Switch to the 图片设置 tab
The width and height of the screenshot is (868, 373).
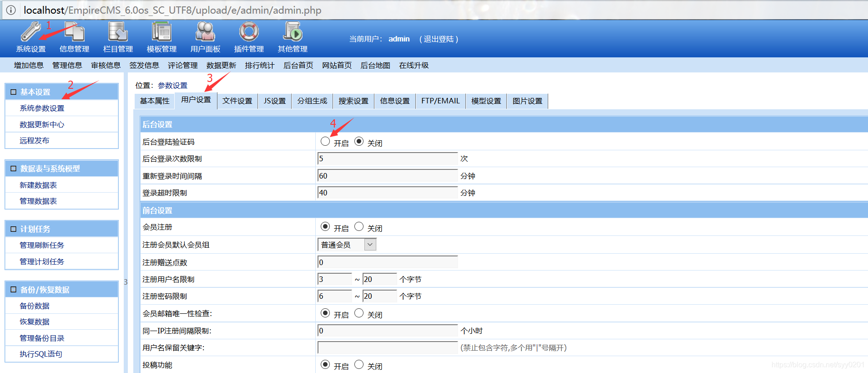coord(528,101)
